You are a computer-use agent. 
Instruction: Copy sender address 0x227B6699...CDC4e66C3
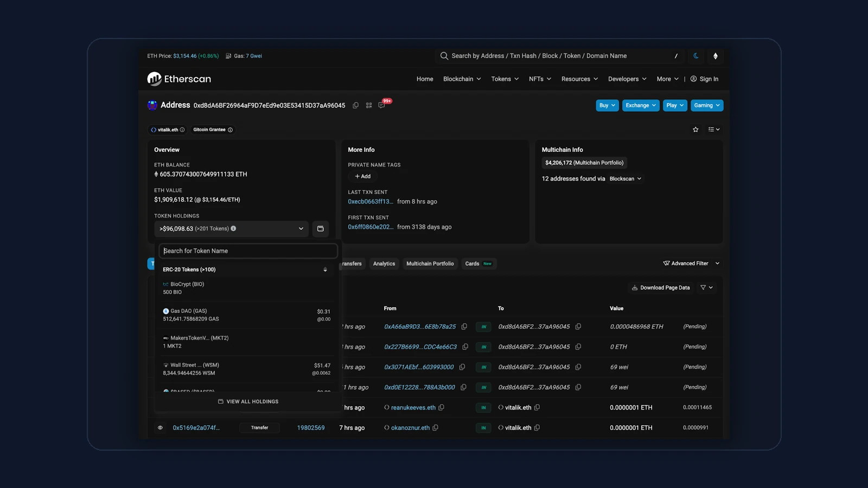click(x=465, y=346)
